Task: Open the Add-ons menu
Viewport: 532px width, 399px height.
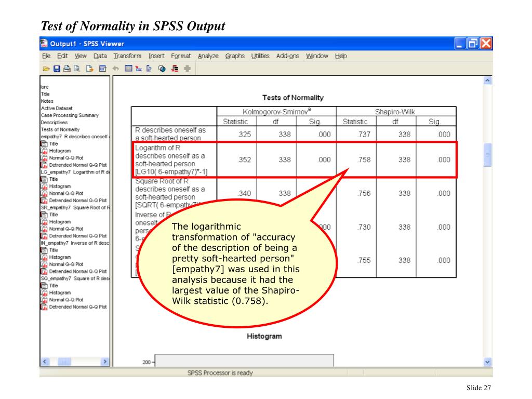Action: pyautogui.click(x=288, y=56)
